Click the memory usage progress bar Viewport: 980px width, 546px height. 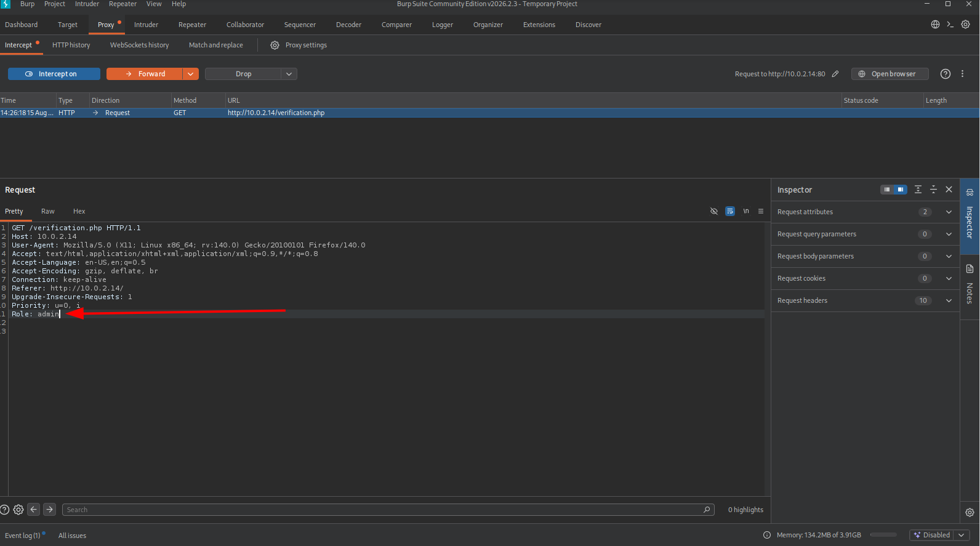click(x=883, y=534)
